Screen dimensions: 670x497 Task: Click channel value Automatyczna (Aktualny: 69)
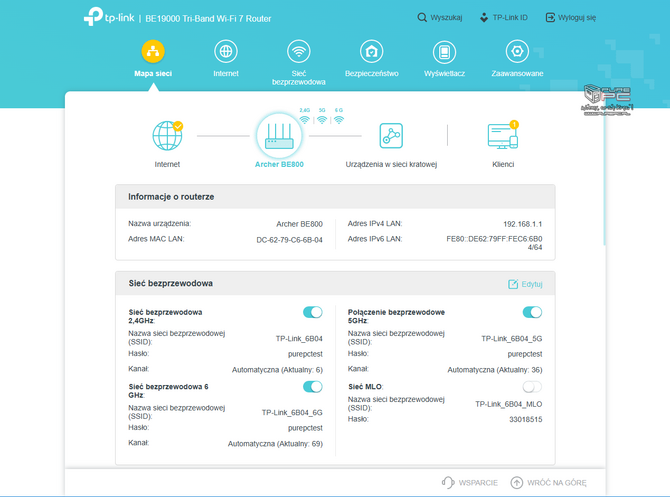275,444
